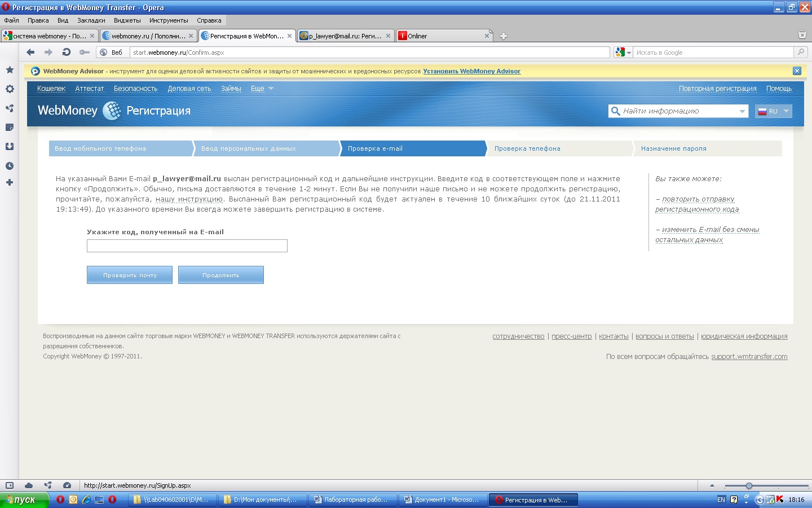Open the Правка menu

[38, 20]
